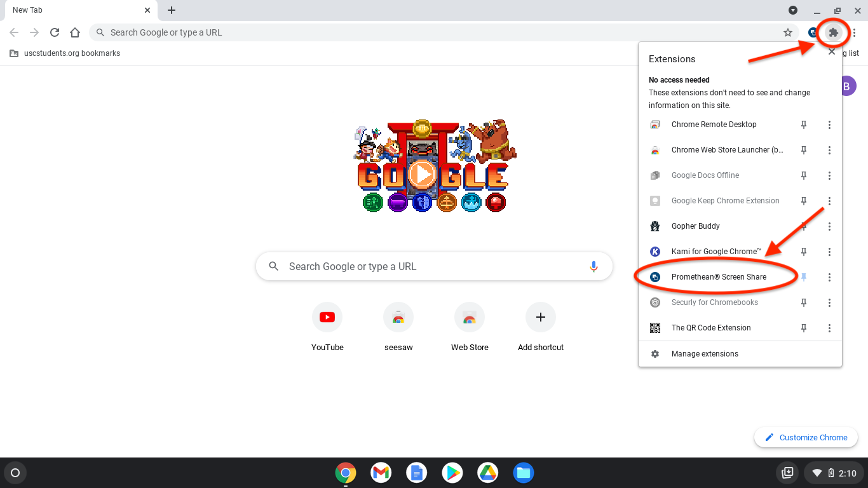This screenshot has height=488, width=868.
Task: Start voice search with microphone icon
Action: tap(593, 266)
